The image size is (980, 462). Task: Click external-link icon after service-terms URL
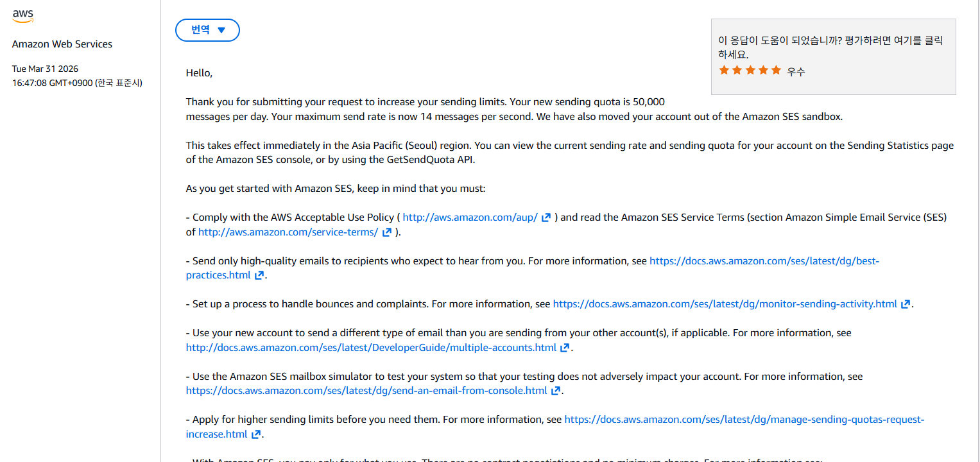[x=387, y=232]
